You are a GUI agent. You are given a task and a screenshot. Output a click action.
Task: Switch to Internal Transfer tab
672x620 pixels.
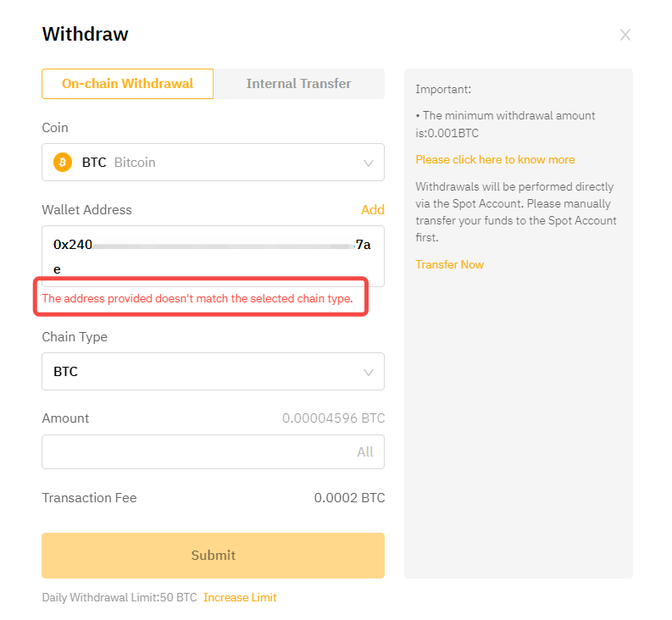[298, 84]
